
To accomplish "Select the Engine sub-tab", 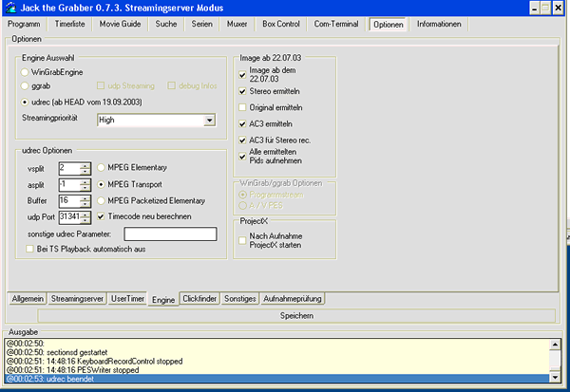I will pos(163,300).
